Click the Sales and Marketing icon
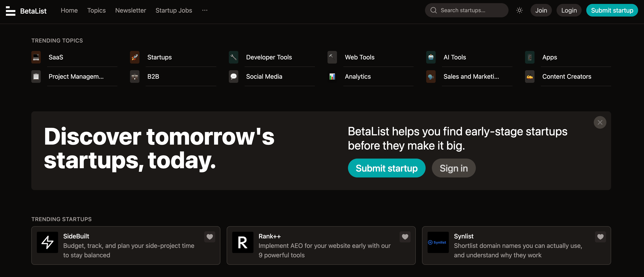644x277 pixels. pos(431,77)
